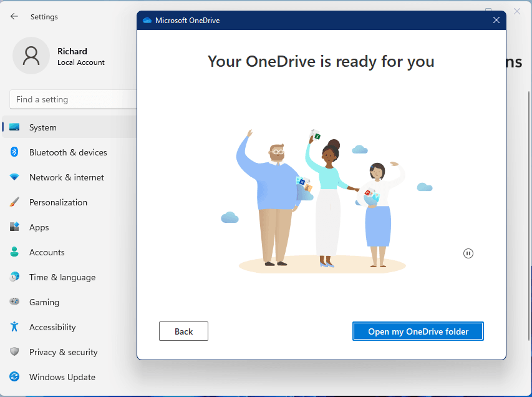
Task: Close the Settings window behind OneDrive
Action: [x=517, y=11]
